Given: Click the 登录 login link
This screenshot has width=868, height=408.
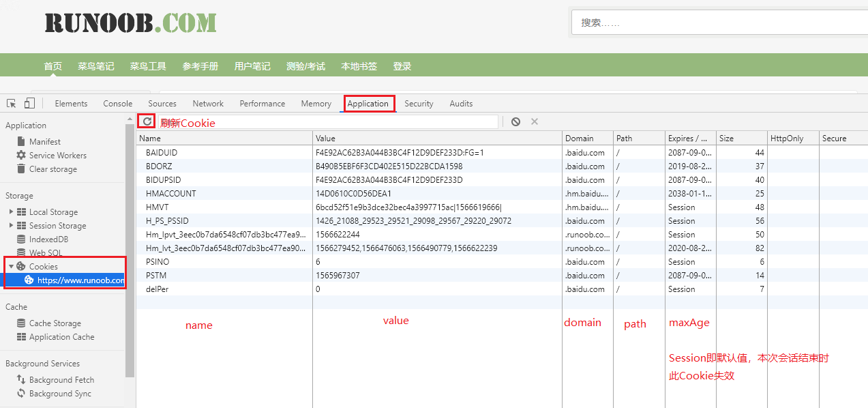Looking at the screenshot, I should (x=402, y=66).
